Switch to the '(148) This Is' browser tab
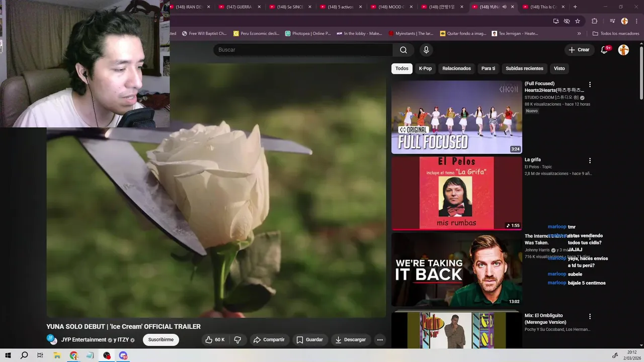The image size is (644, 362). pyautogui.click(x=542, y=7)
